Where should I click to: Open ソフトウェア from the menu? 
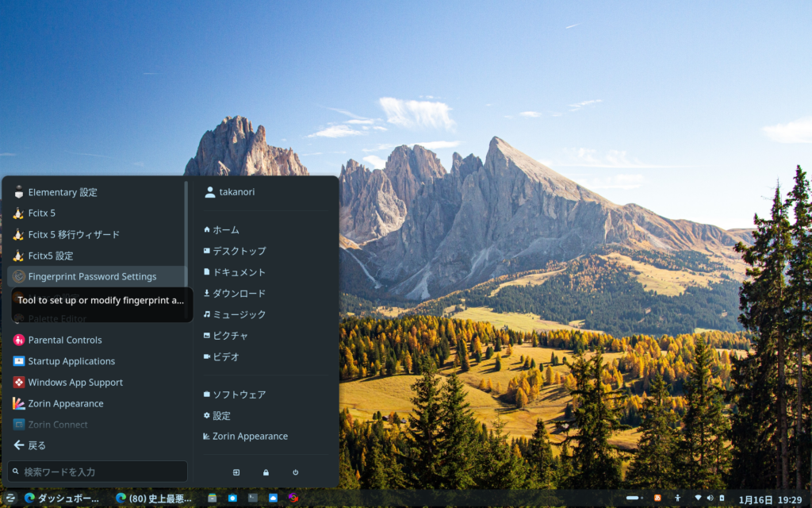(x=239, y=394)
